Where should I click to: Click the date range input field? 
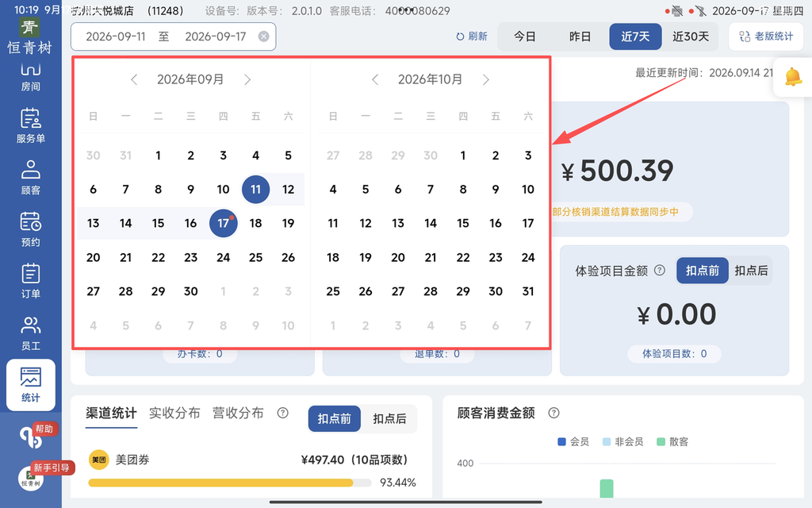(x=174, y=37)
